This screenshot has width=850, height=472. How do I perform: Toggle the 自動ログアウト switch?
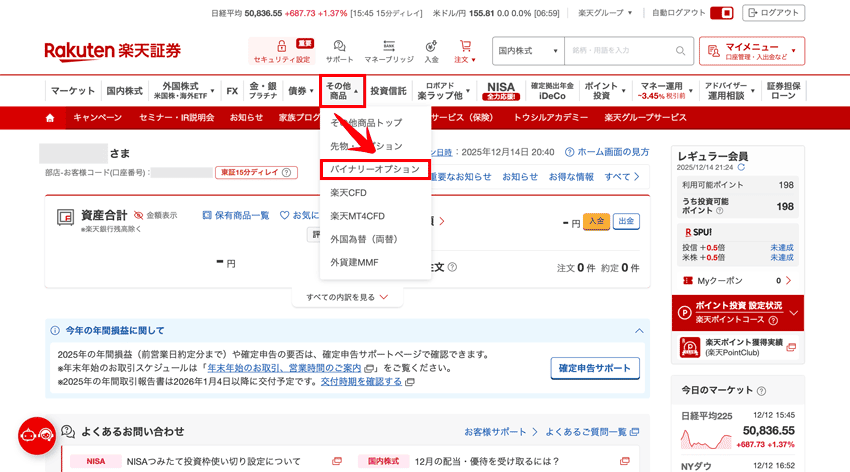[x=722, y=12]
